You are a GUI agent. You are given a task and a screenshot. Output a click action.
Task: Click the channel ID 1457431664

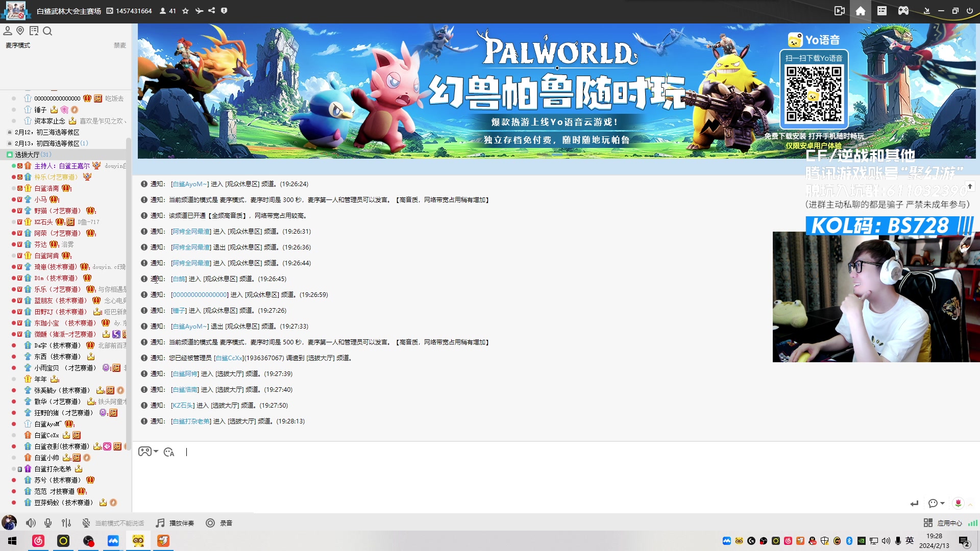(134, 11)
